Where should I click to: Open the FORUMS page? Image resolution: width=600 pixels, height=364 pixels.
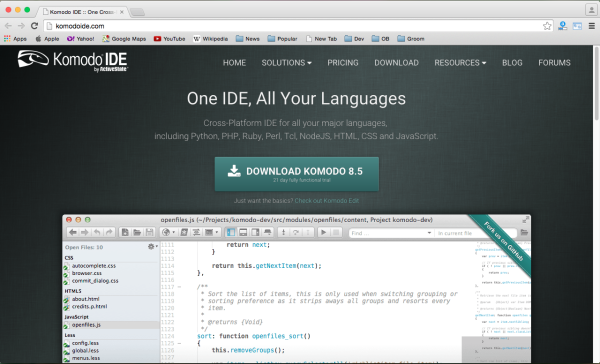[x=554, y=63]
